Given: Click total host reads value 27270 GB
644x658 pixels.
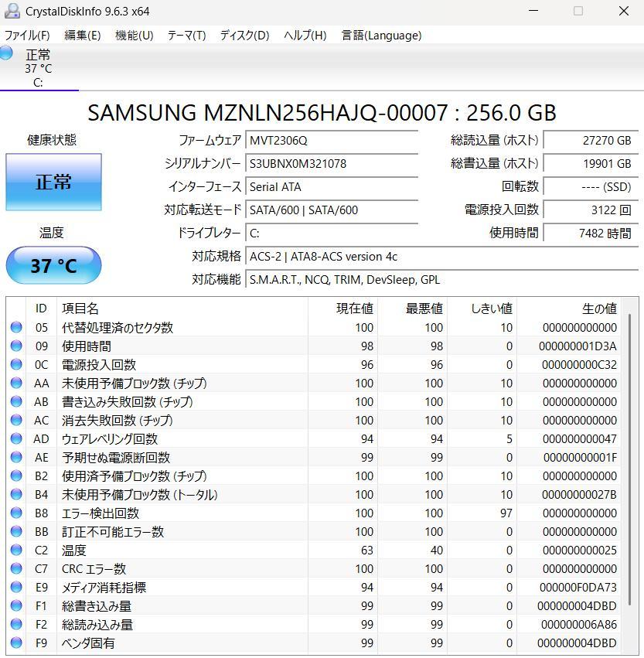Looking at the screenshot, I should point(591,140).
